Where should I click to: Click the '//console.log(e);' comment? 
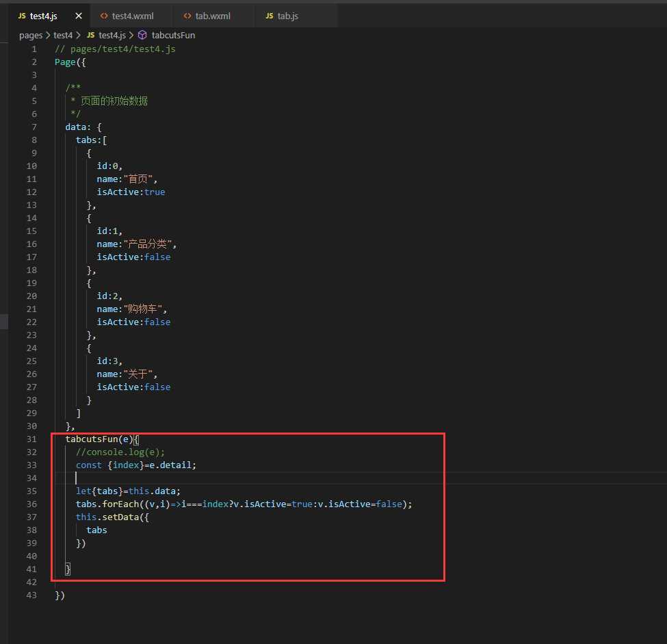[120, 452]
